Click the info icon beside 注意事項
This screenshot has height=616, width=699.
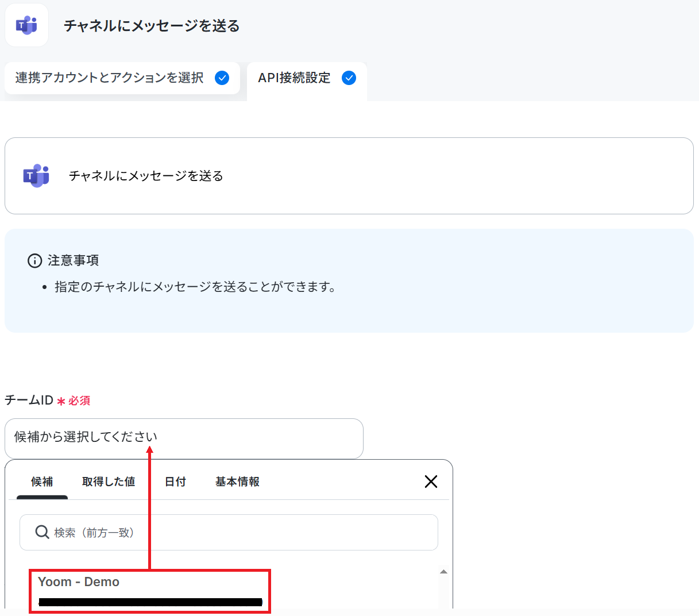tap(34, 261)
